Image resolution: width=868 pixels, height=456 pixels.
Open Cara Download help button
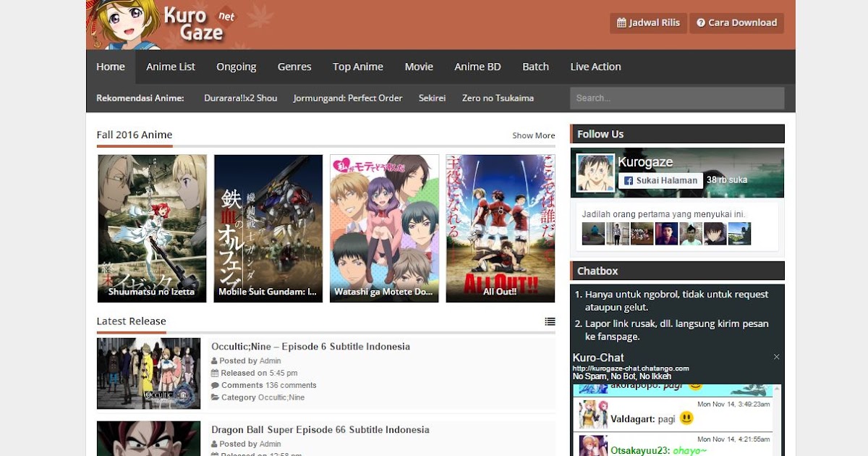point(736,22)
